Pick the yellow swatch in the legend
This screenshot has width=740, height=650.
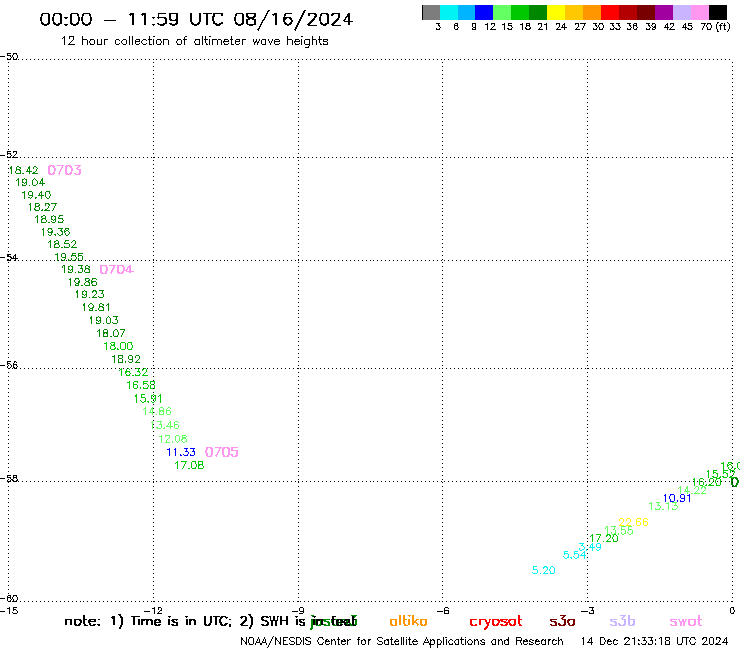[556, 12]
